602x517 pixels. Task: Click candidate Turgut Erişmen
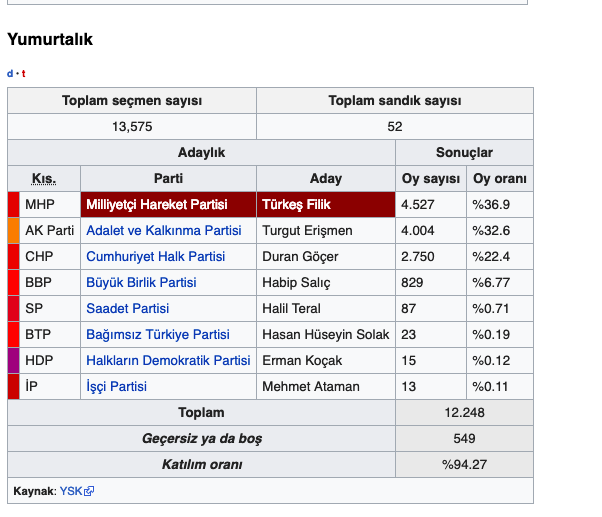pyautogui.click(x=307, y=230)
